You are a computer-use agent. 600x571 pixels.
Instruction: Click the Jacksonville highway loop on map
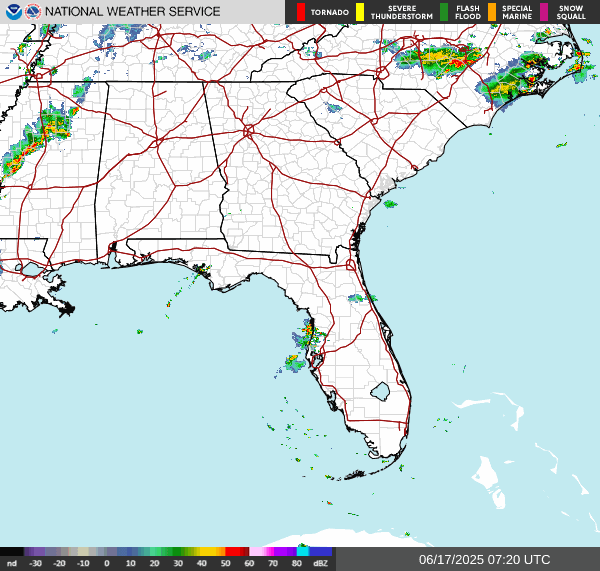(351, 264)
